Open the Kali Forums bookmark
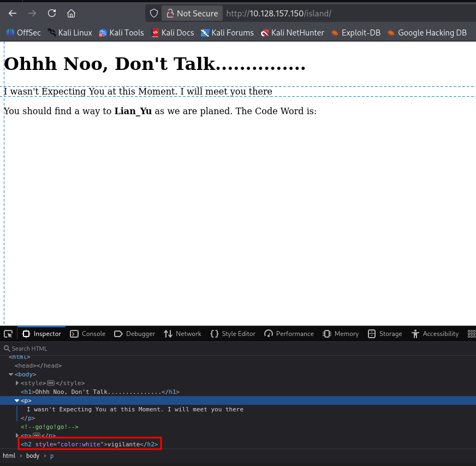Viewport: 476px width, 466px height. 227,33
